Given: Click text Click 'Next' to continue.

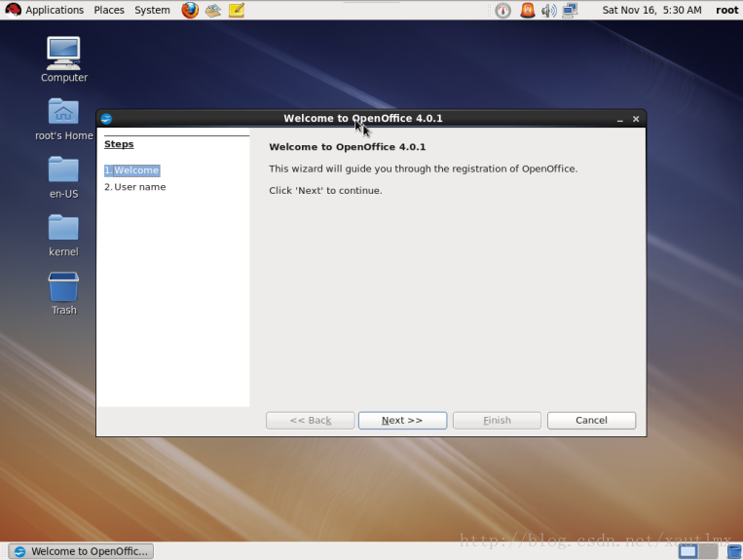Looking at the screenshot, I should tap(325, 191).
